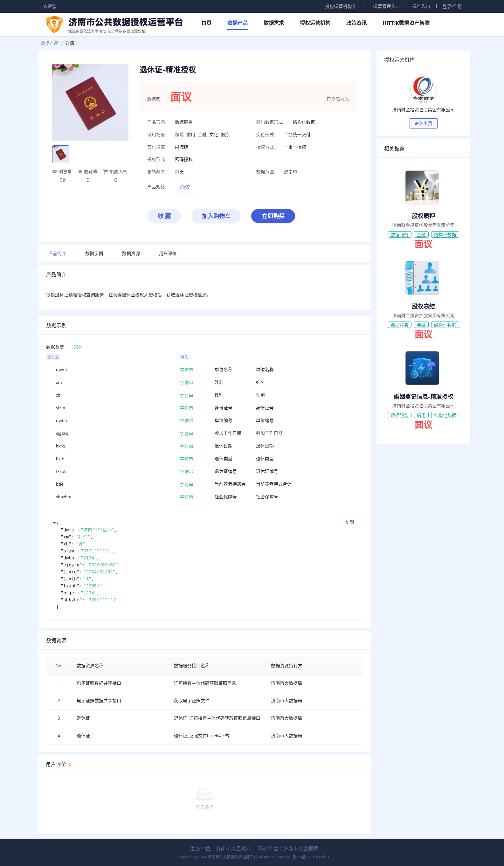The height and width of the screenshot is (866, 504).
Task: Click 数据产品 in the breadcrumb
Action: pos(50,43)
